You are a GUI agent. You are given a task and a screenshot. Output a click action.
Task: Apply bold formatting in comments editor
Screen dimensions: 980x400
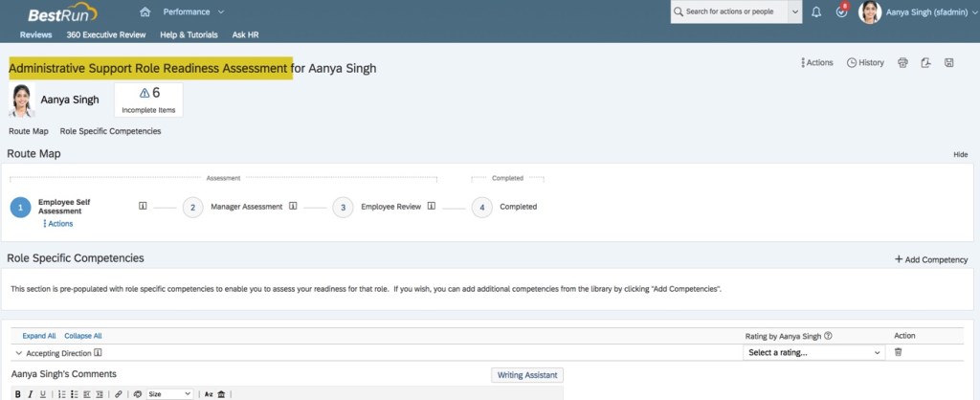click(x=18, y=393)
